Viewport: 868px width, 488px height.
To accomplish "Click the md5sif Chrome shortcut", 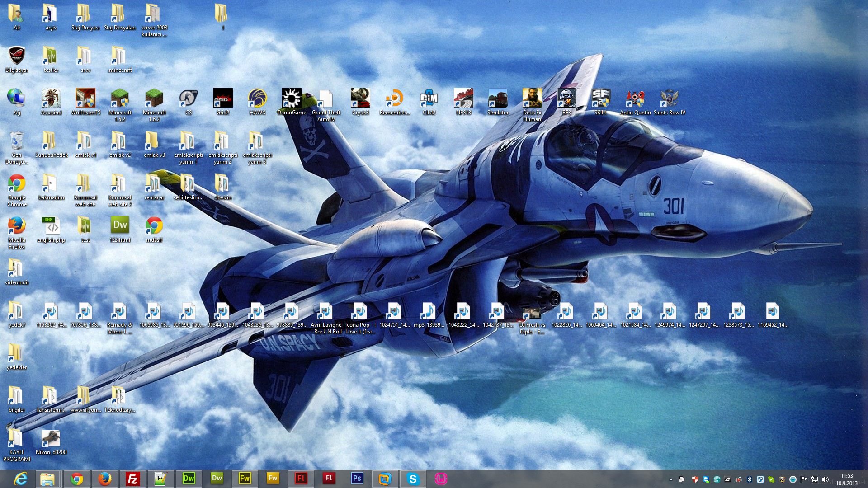I will 154,230.
